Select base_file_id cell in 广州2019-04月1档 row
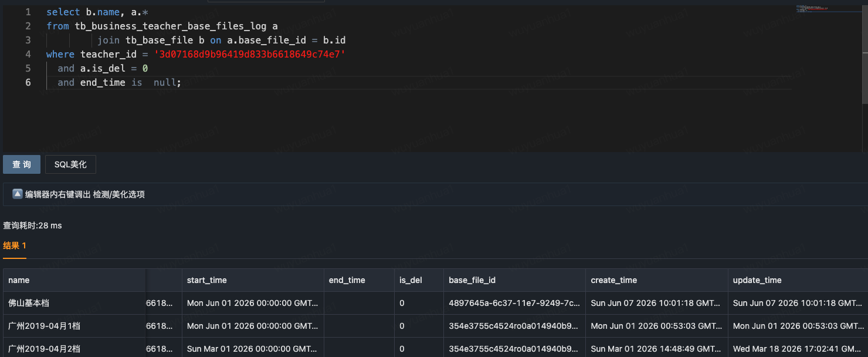 pyautogui.click(x=514, y=326)
